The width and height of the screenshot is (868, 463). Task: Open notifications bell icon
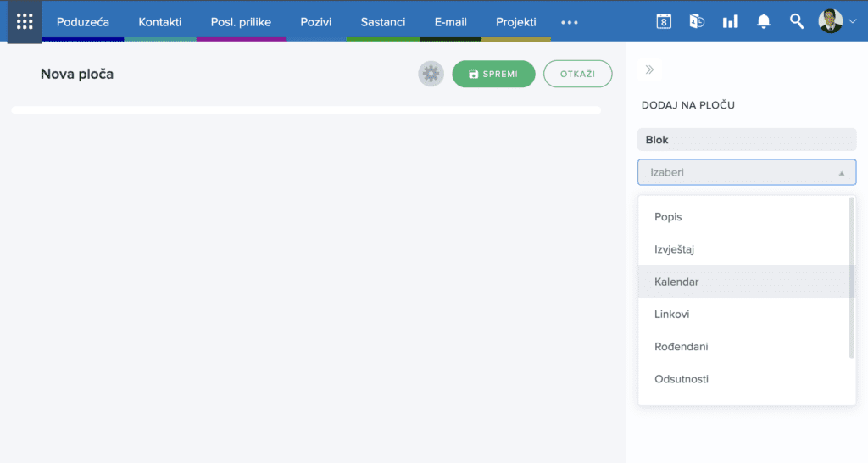764,22
